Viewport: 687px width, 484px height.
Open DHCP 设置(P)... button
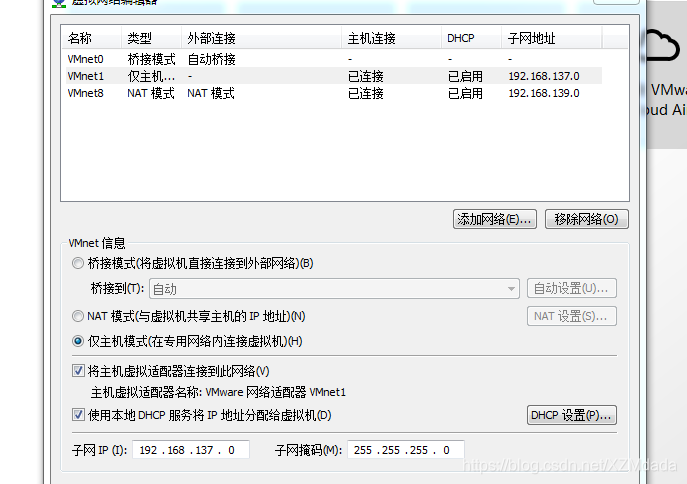572,415
